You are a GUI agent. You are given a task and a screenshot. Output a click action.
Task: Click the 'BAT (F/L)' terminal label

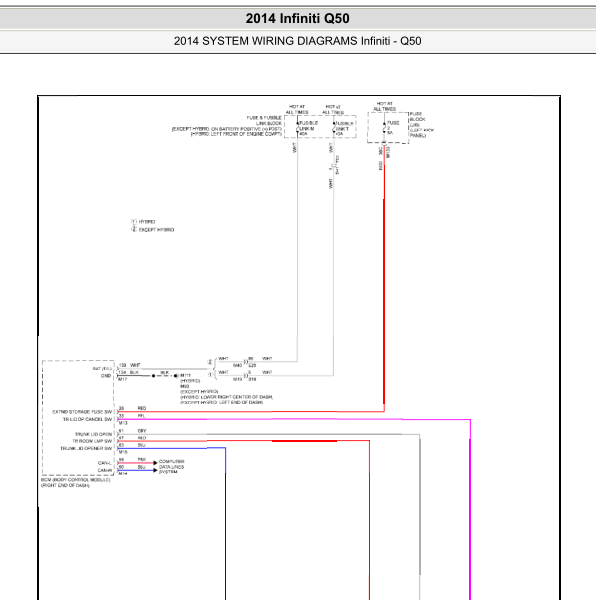pos(102,368)
